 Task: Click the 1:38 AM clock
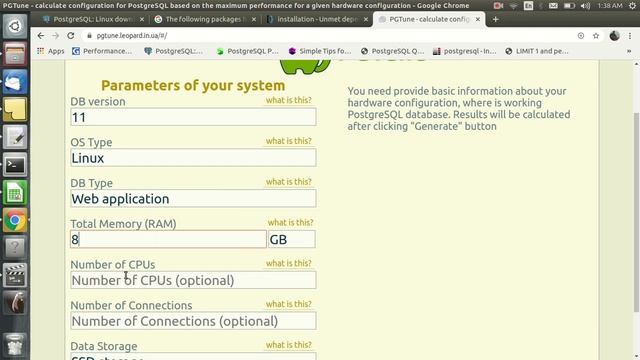(x=610, y=5)
